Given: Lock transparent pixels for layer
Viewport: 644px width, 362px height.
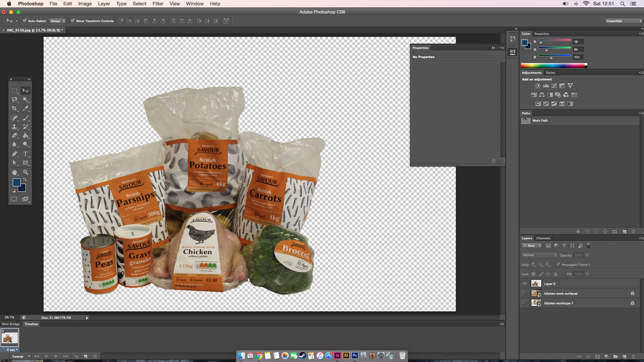Looking at the screenshot, I should (x=533, y=274).
